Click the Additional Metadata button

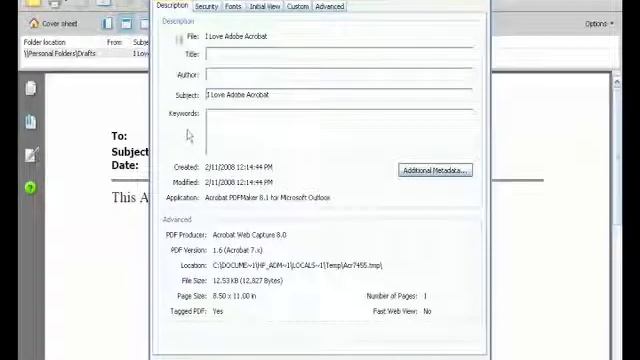(436, 170)
